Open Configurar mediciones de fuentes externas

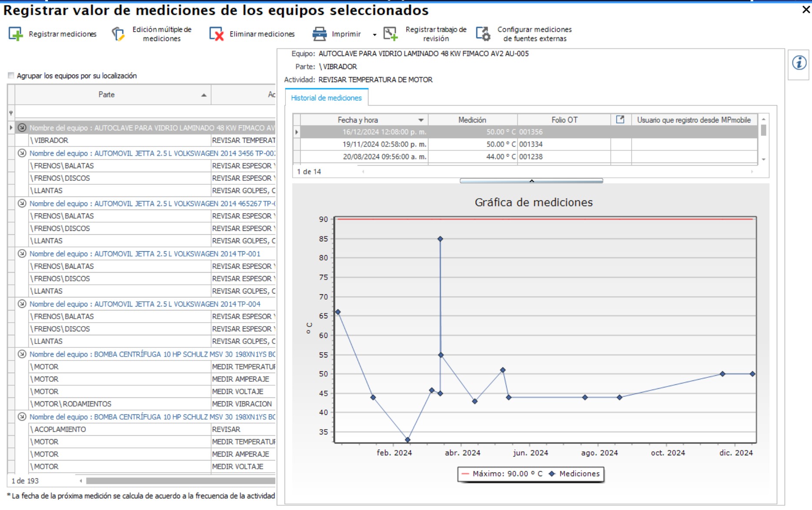524,34
